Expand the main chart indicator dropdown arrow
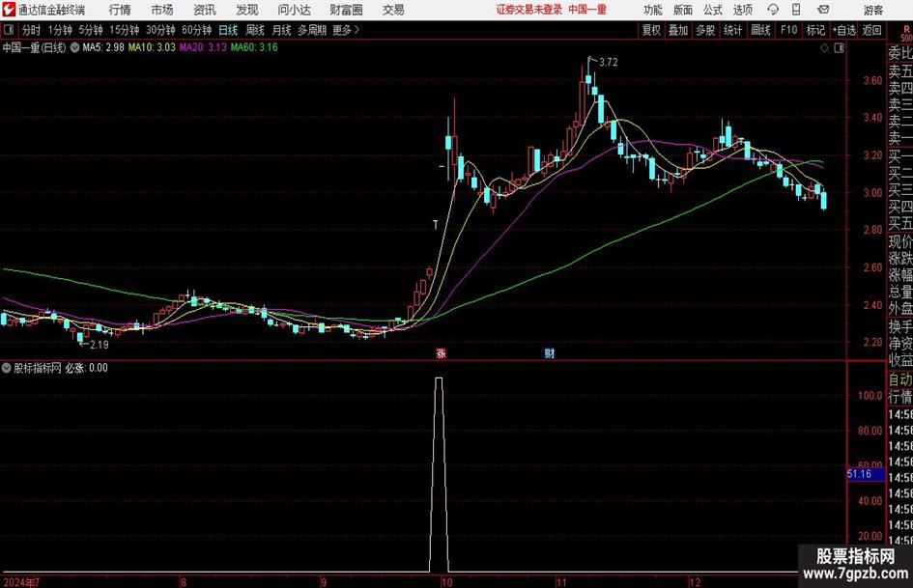This screenshot has width=913, height=588. (x=74, y=47)
